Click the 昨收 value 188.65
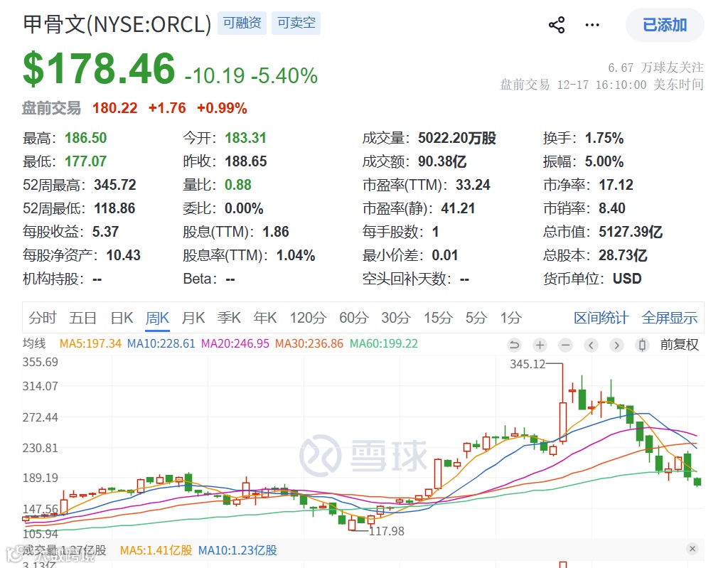The width and height of the screenshot is (728, 568). [245, 161]
